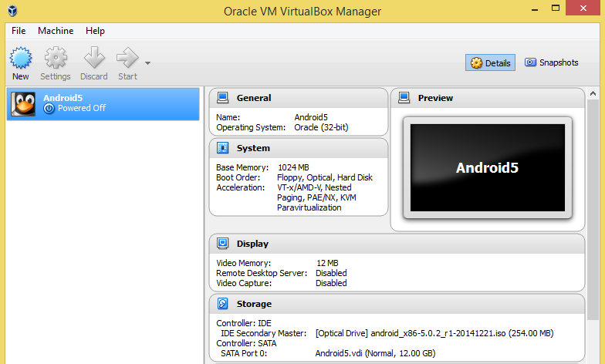Click the details pane scroll up arrow
The width and height of the screenshot is (605, 364).
[593, 93]
